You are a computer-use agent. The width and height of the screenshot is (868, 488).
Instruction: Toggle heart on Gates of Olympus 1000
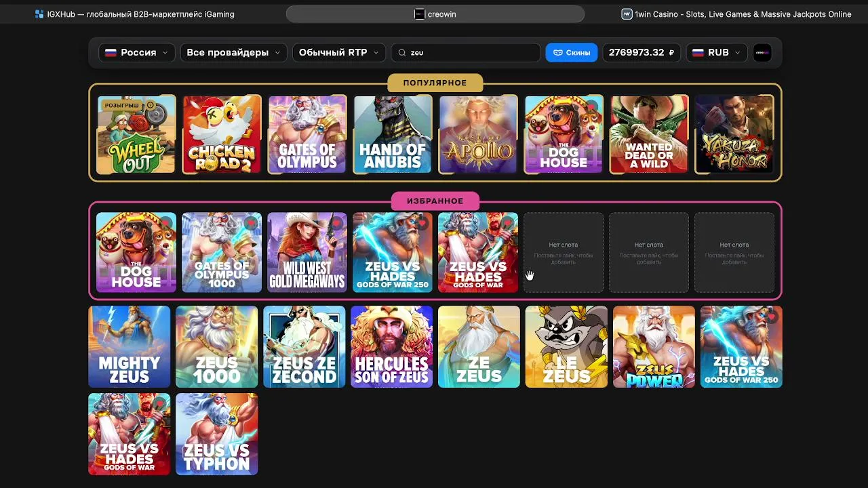(x=252, y=223)
